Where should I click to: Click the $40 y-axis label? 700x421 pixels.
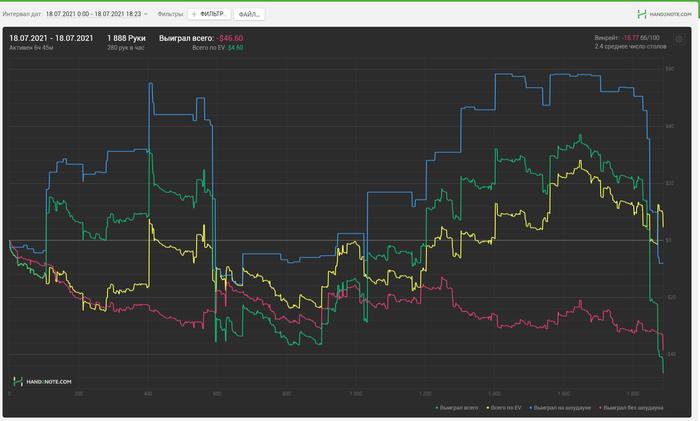pyautogui.click(x=670, y=126)
